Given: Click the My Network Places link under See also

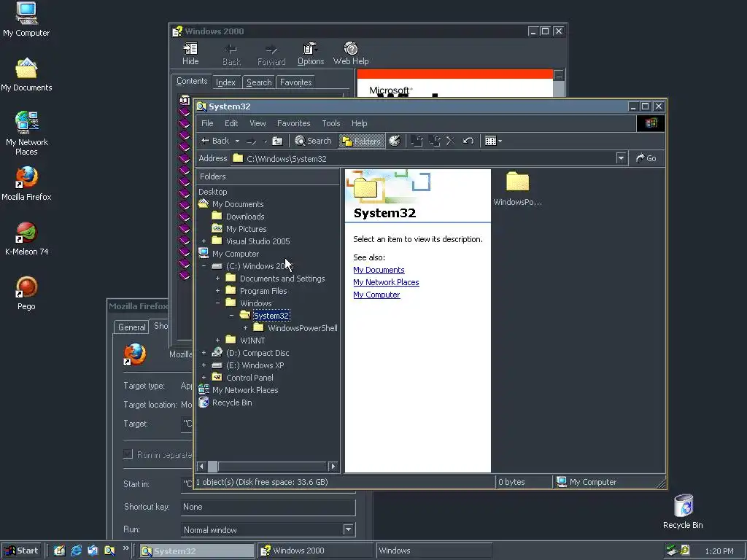Looking at the screenshot, I should click(x=386, y=282).
